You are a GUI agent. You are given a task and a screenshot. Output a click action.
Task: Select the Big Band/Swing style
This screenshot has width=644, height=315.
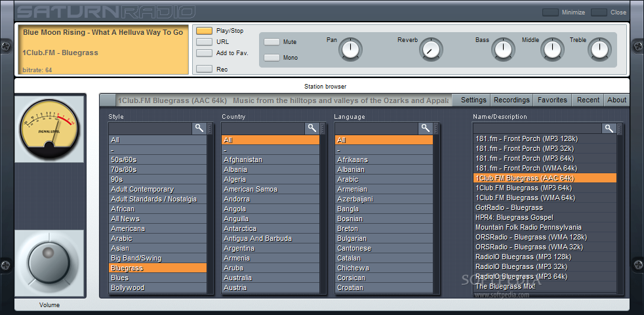157,259
